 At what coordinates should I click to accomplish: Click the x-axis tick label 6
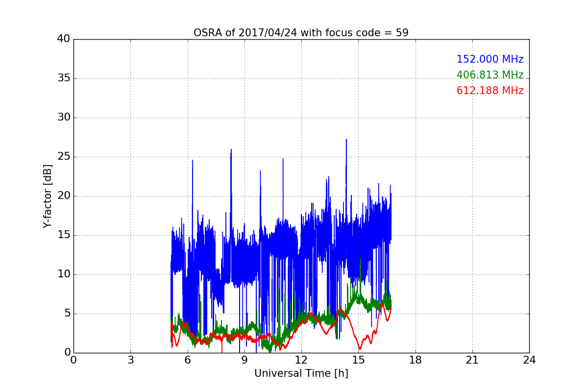point(187,360)
